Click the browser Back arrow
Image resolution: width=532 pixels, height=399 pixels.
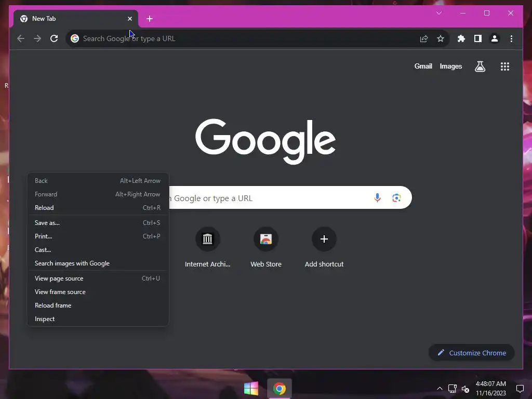(21, 38)
